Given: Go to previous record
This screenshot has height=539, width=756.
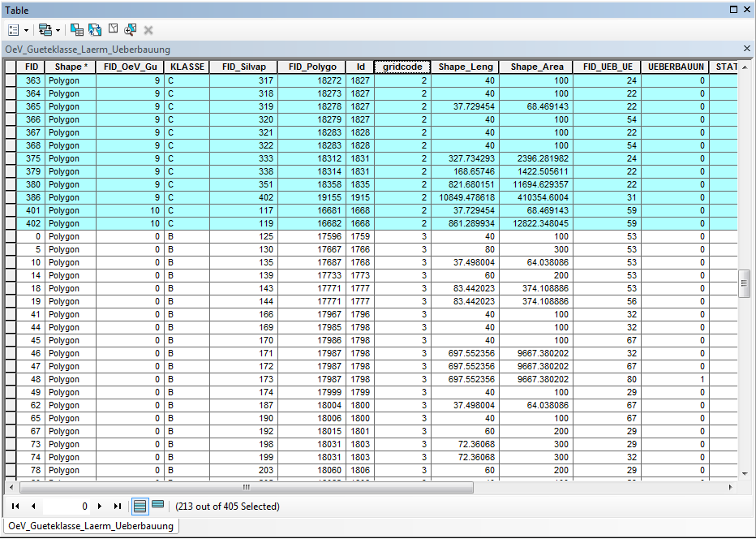Looking at the screenshot, I should click(33, 506).
